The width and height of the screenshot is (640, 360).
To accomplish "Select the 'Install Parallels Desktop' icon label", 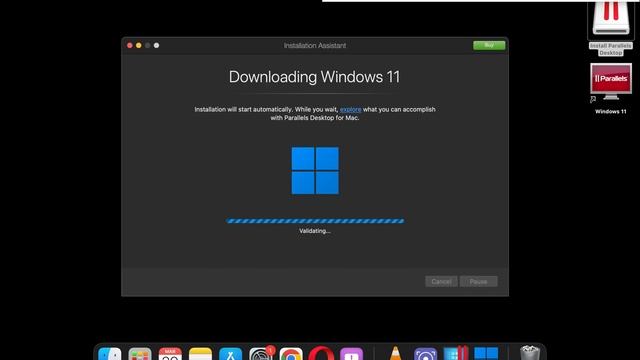I will [x=611, y=49].
